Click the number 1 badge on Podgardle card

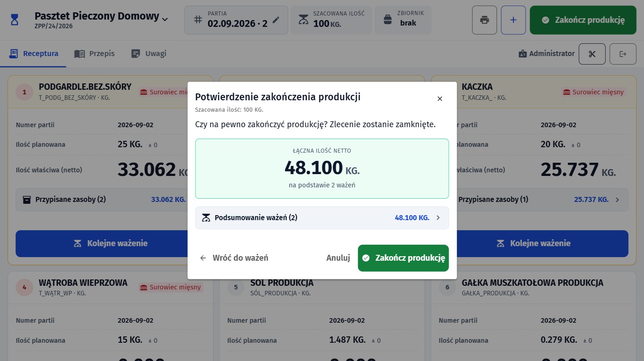click(25, 92)
